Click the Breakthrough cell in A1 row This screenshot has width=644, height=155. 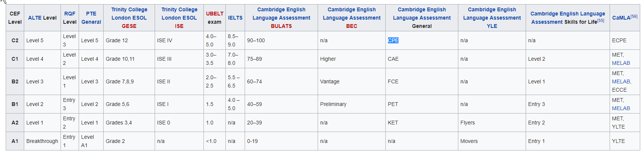[x=42, y=141]
